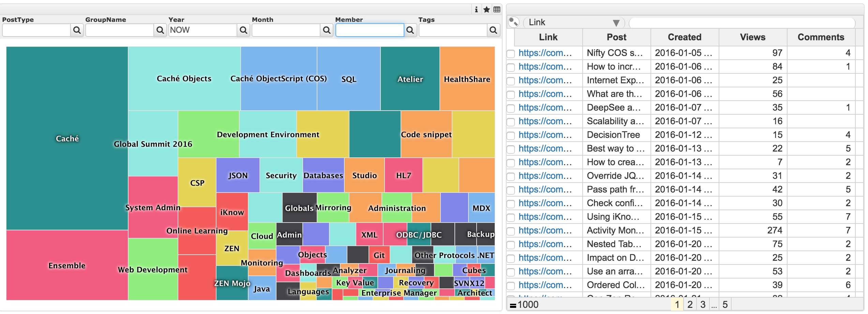868x314 pixels.
Task: Focus the Tags filter input
Action: (x=453, y=30)
